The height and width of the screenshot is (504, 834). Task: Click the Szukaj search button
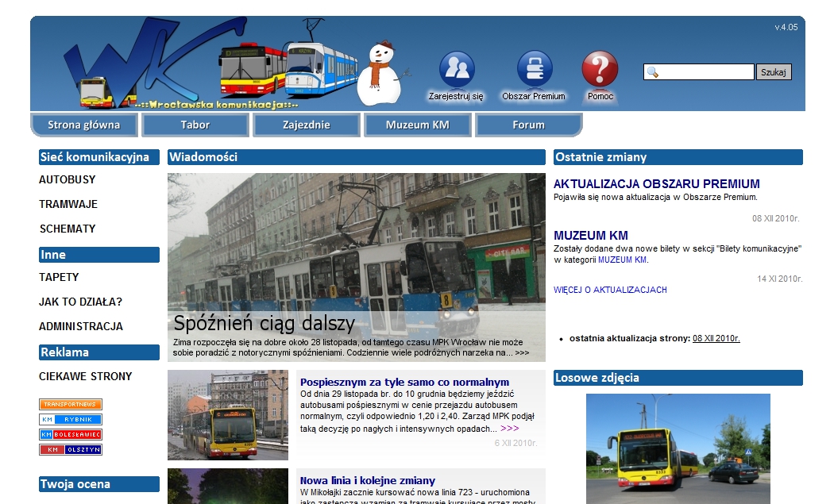point(774,71)
